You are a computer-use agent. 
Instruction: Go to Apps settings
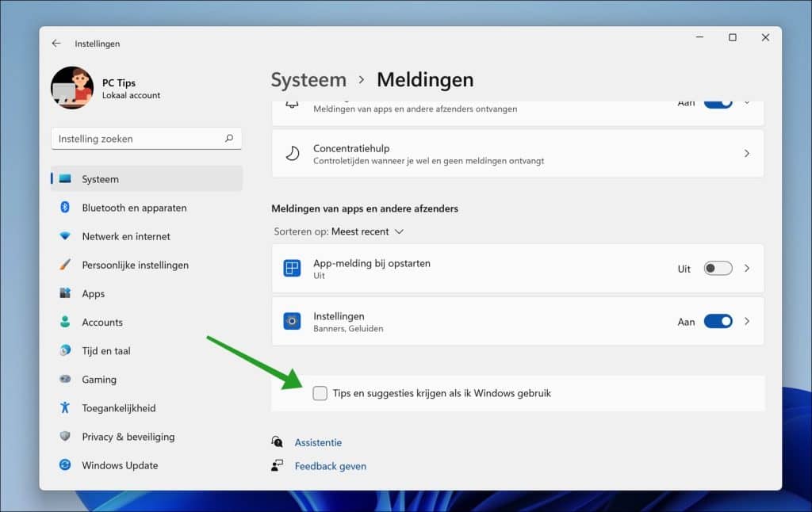[93, 293]
